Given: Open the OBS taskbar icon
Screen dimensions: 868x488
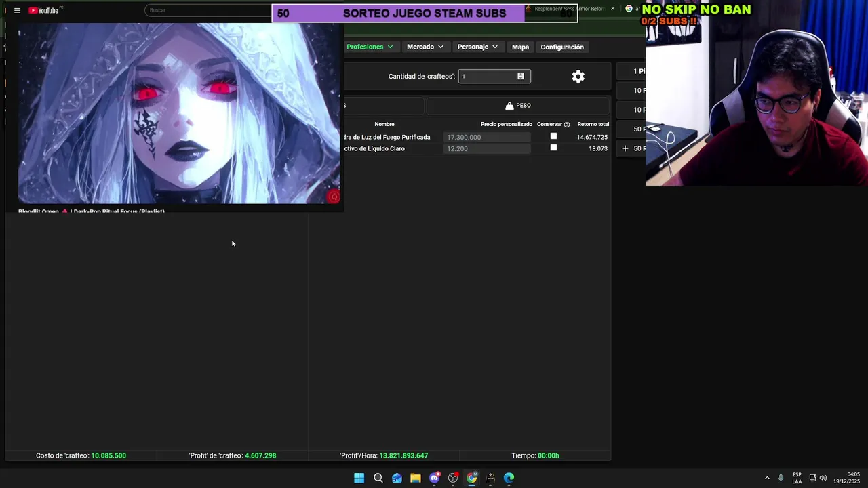Looking at the screenshot, I should click(x=453, y=478).
